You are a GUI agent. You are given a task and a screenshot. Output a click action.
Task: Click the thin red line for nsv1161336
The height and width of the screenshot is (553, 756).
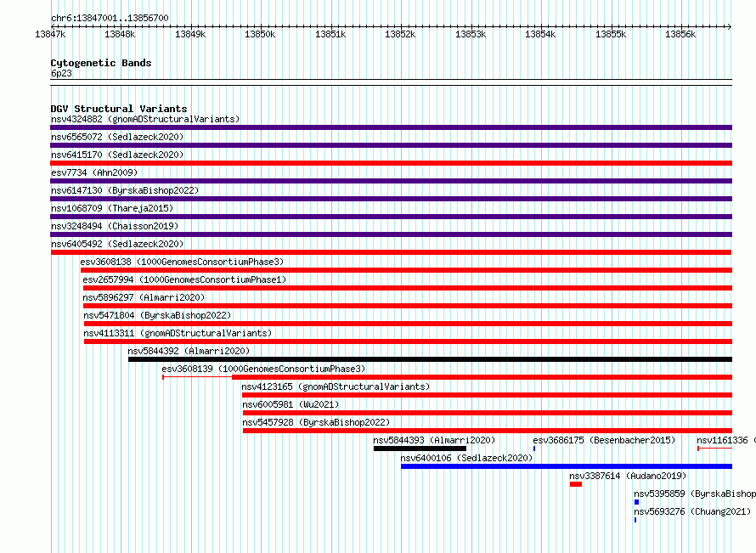click(715, 449)
